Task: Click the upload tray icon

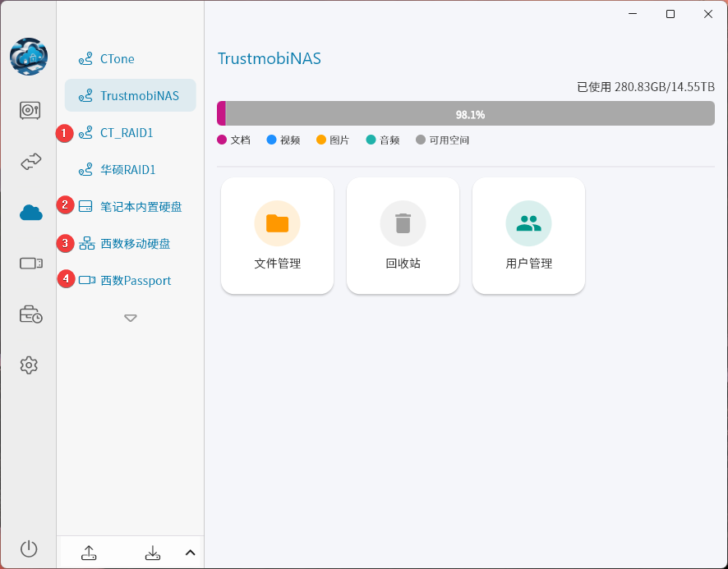Action: (x=90, y=553)
